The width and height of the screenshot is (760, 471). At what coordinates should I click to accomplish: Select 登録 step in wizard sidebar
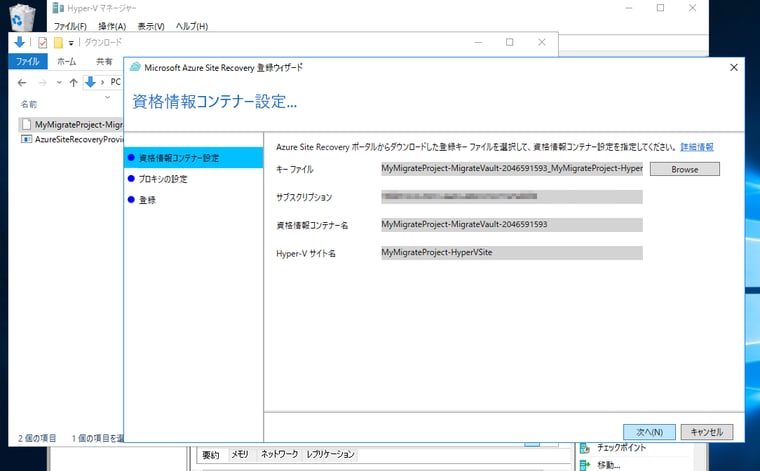[147, 200]
